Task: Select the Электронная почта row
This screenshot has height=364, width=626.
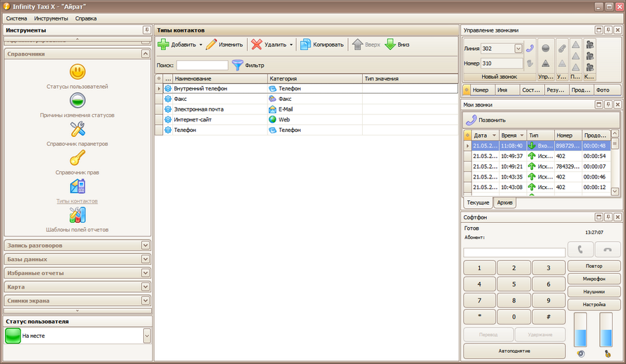Action: [306, 109]
